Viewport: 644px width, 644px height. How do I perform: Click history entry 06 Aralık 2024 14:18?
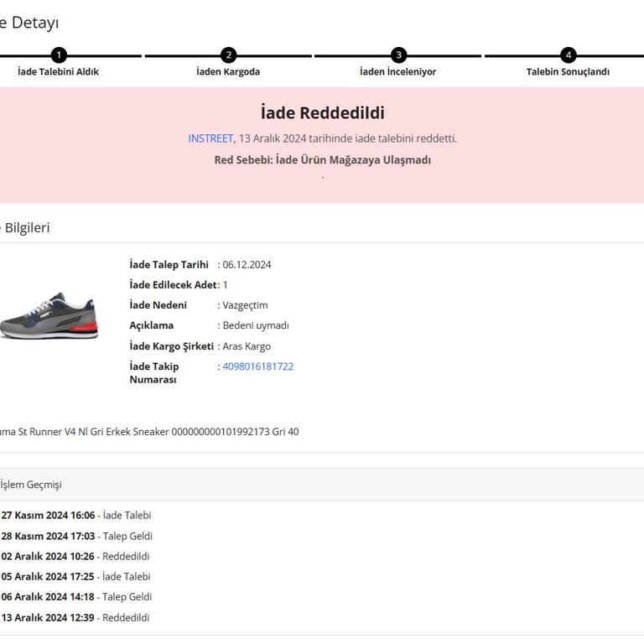[x=76, y=596]
